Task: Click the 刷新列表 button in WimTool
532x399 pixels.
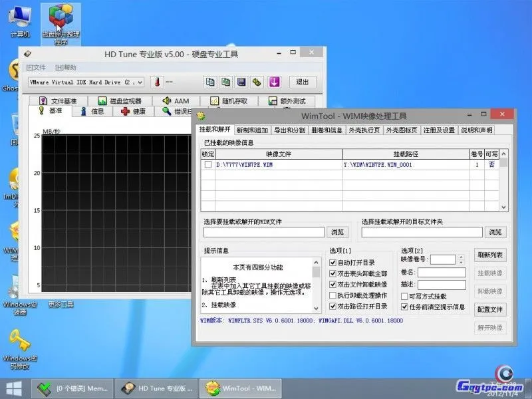Action: [491, 255]
